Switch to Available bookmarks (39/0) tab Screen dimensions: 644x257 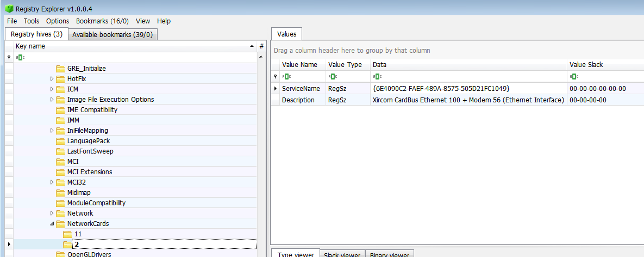[112, 34]
